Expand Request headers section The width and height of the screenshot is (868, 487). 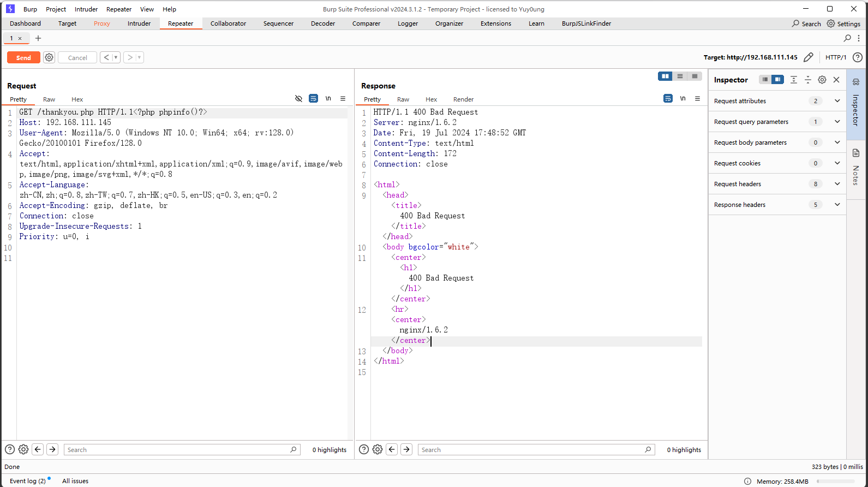coord(837,184)
